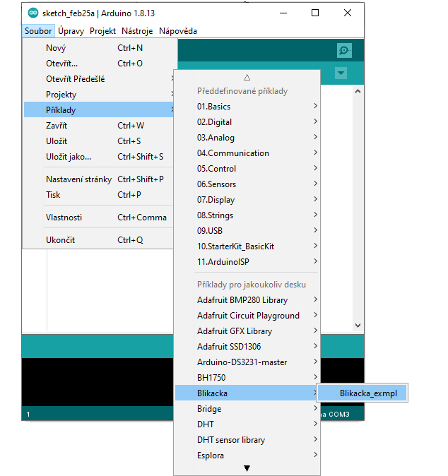Image resolution: width=448 pixels, height=476 pixels.
Task: Close the Arduino window
Action: [x=348, y=13]
